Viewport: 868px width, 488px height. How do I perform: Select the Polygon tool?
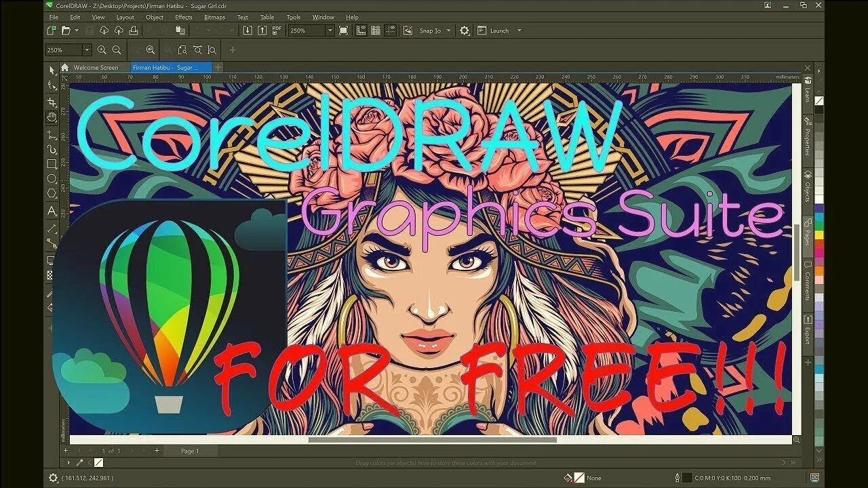click(52, 193)
